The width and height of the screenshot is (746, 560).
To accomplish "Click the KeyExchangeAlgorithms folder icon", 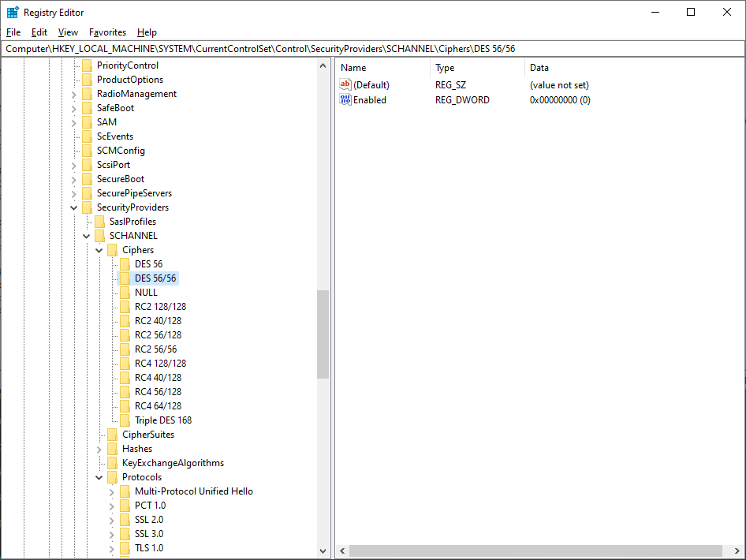I will coord(114,462).
